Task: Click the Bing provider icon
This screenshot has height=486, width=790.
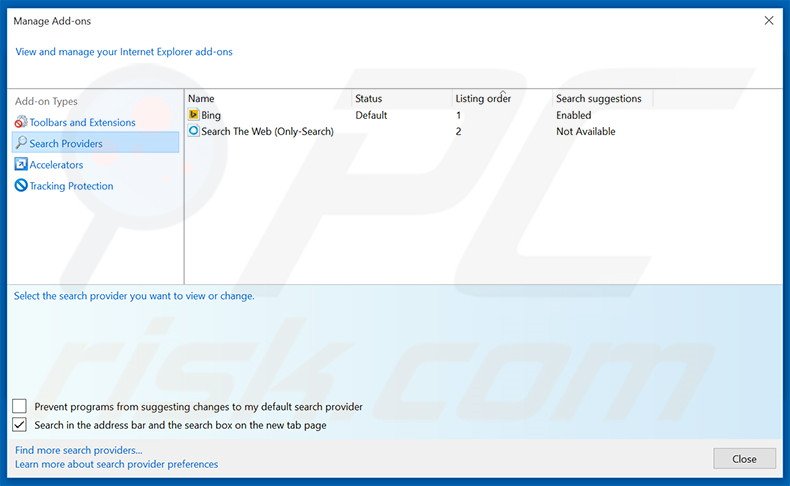Action: 194,115
